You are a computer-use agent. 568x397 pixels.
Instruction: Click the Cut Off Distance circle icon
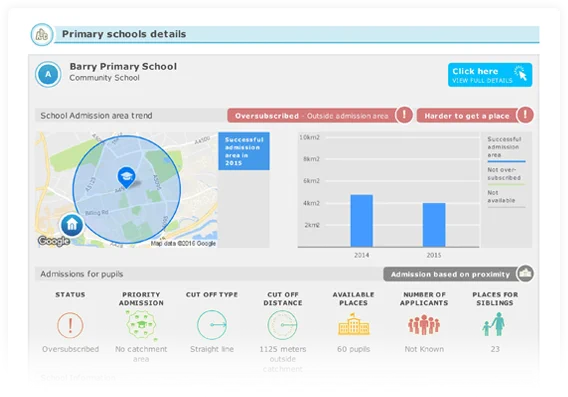pos(283,325)
